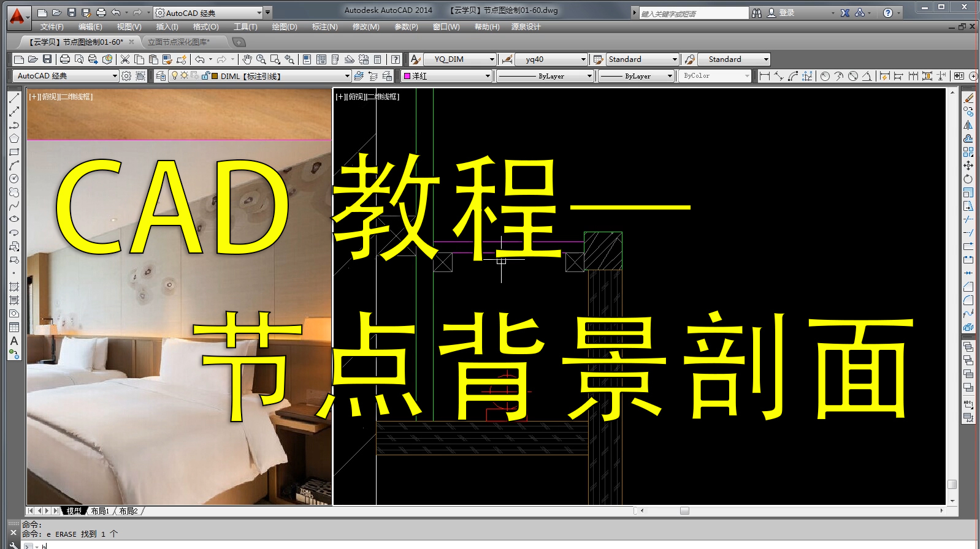Click the Angular dimension icon
The height and width of the screenshot is (549, 980).
point(867,76)
